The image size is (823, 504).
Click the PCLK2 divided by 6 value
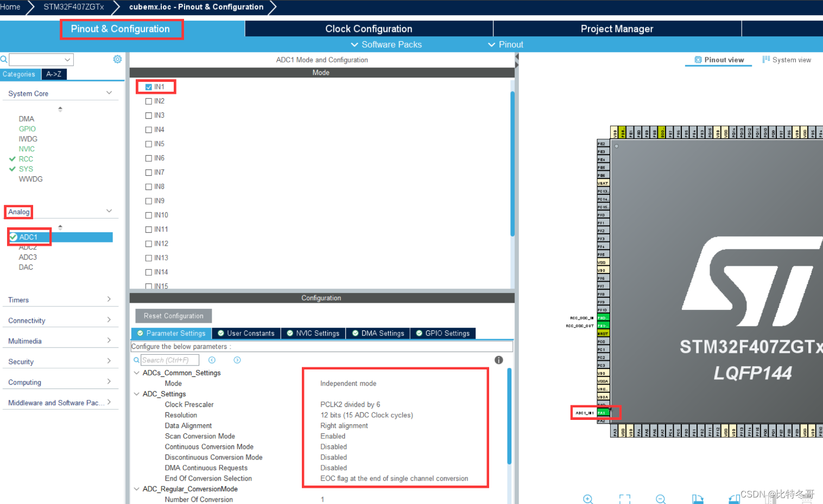point(350,404)
